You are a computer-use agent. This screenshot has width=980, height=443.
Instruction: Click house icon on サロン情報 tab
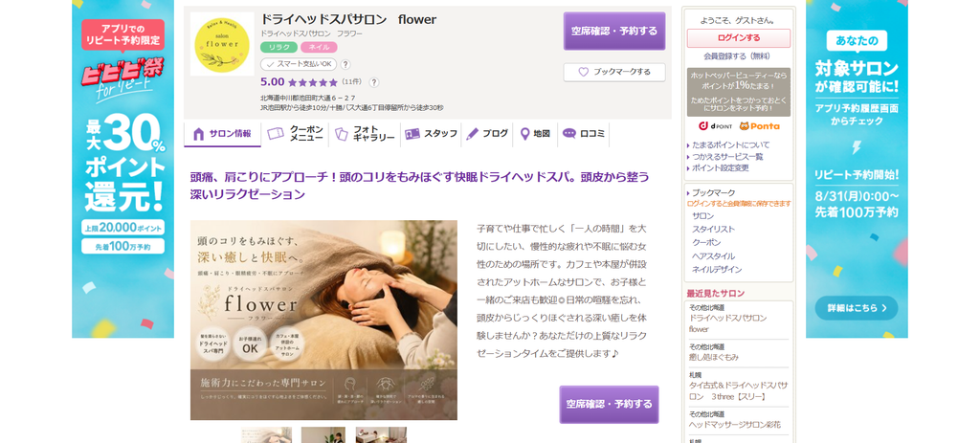click(x=199, y=134)
